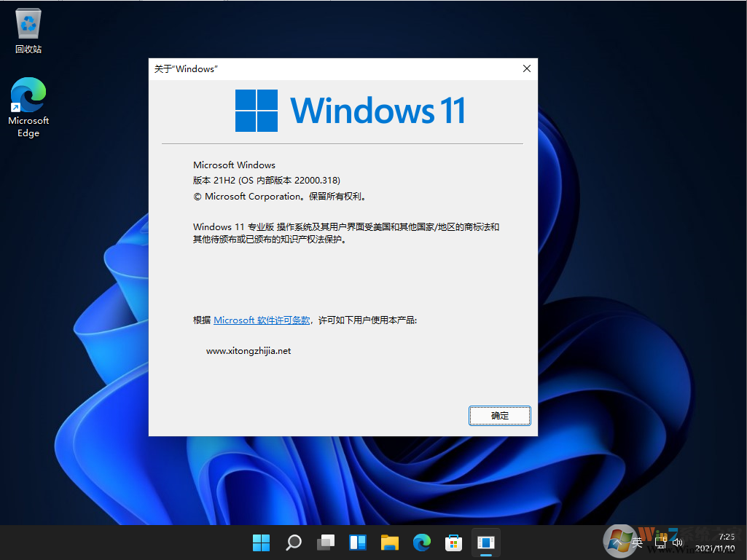Switch the input language indicator 英
Image resolution: width=747 pixels, height=560 pixels.
pos(637,543)
